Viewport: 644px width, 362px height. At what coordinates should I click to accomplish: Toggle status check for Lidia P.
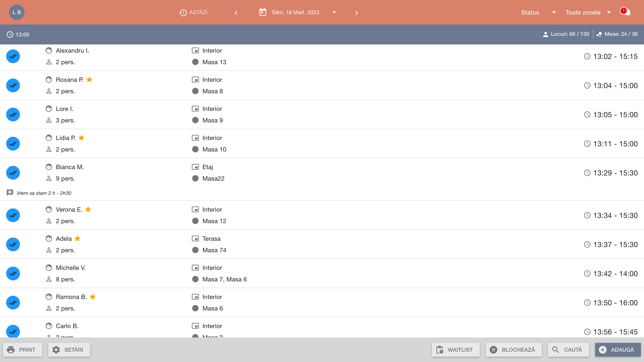pos(13,144)
